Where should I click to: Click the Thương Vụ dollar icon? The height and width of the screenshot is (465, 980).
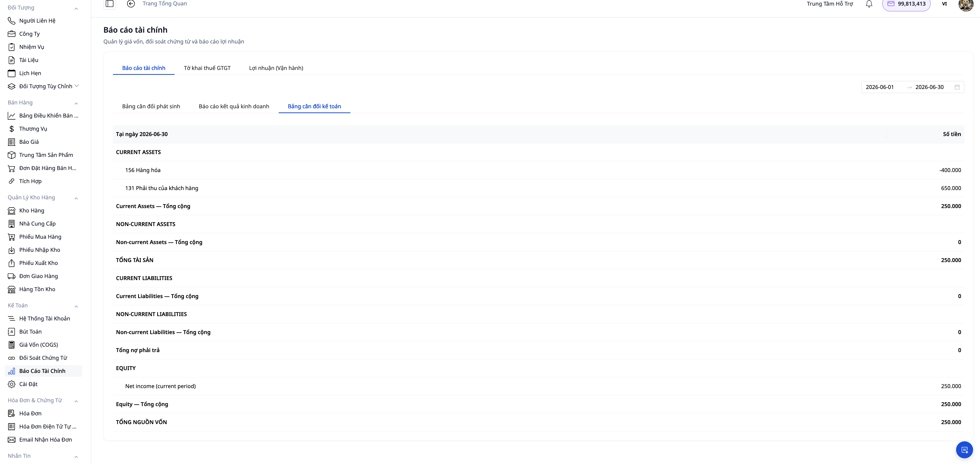[x=12, y=129]
